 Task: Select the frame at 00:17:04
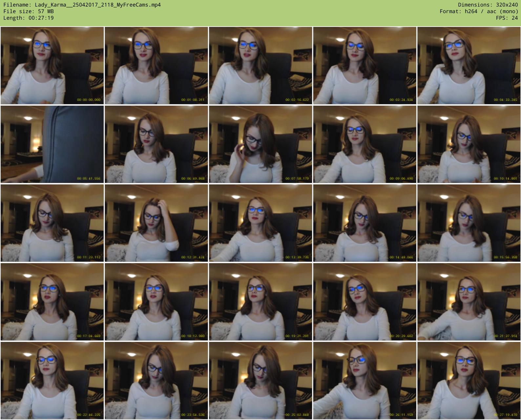click(52, 302)
